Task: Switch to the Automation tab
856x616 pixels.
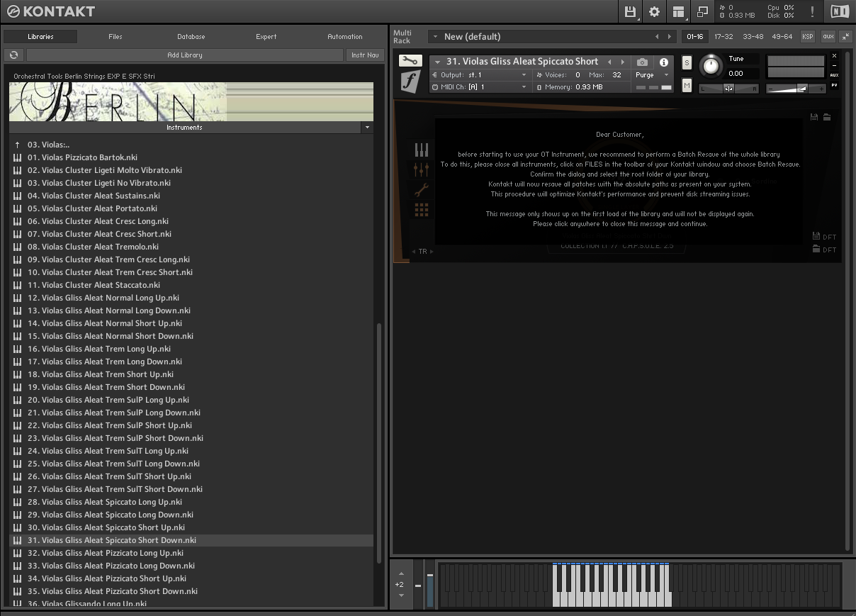Action: tap(345, 37)
